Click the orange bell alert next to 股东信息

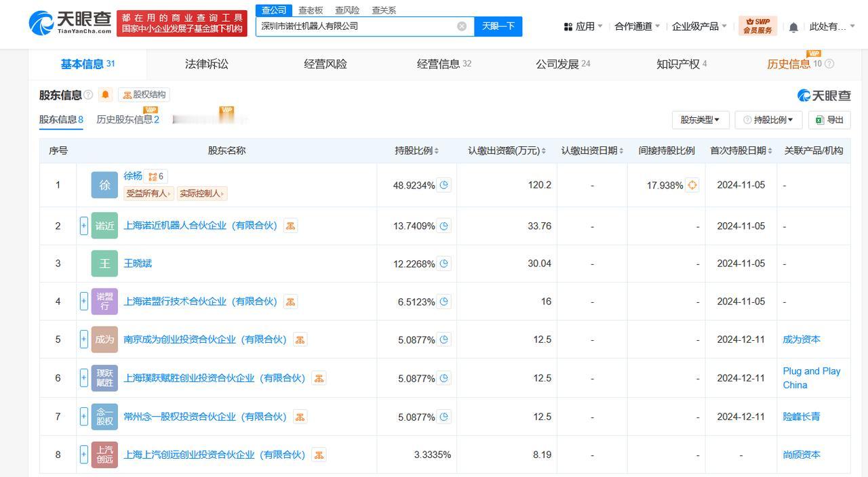point(105,95)
